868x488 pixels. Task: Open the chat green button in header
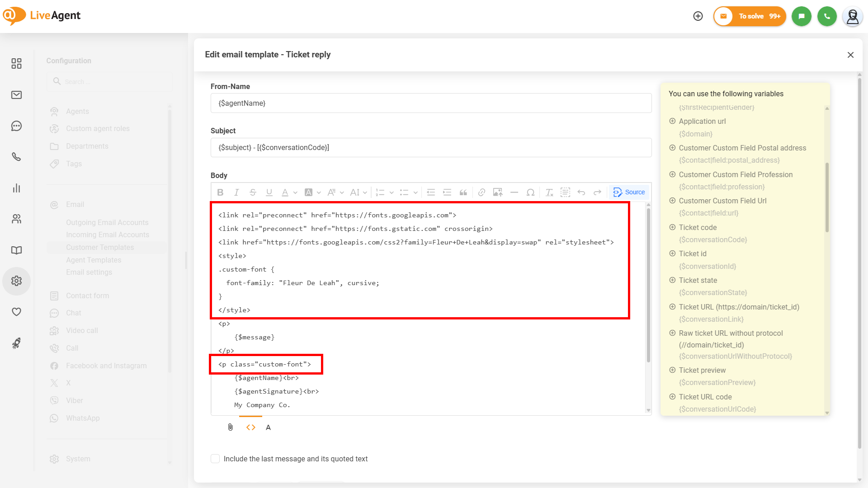801,16
